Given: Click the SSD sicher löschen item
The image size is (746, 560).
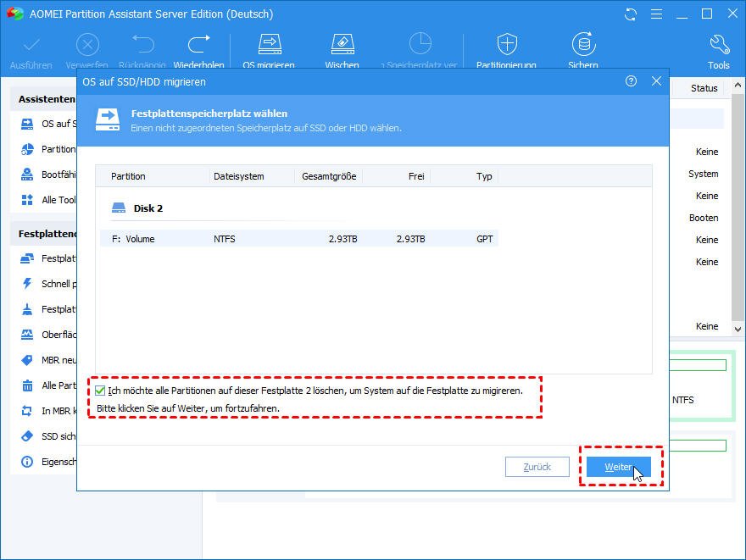Looking at the screenshot, I should point(48,436).
